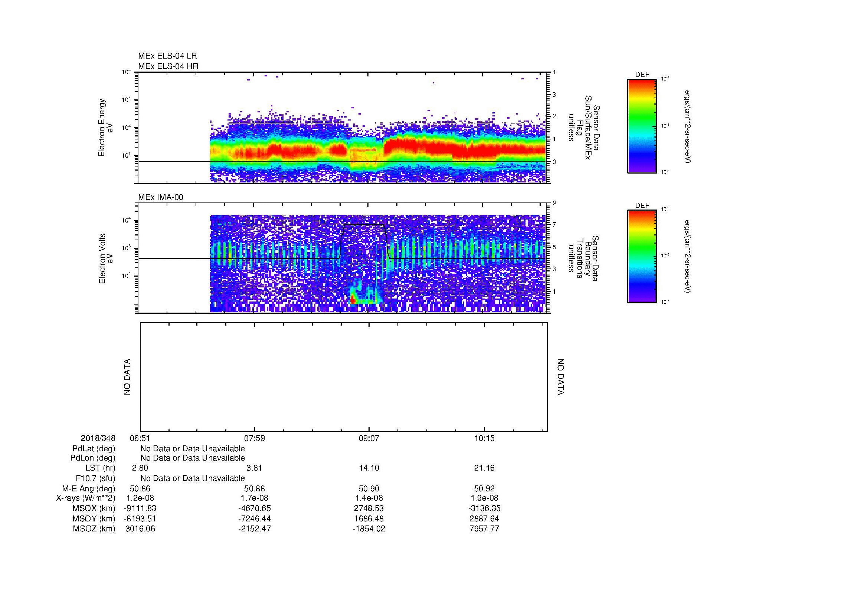Click the LST value 2.80

(x=140, y=468)
